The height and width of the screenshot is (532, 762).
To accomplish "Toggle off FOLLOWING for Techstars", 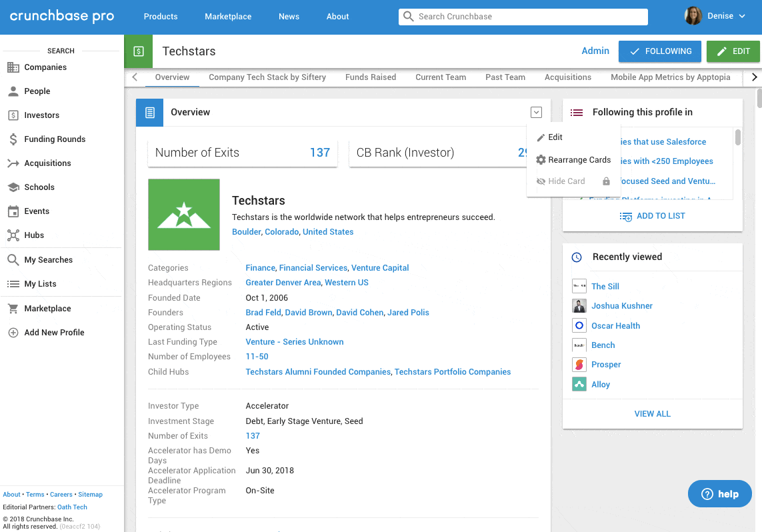I will (x=659, y=51).
